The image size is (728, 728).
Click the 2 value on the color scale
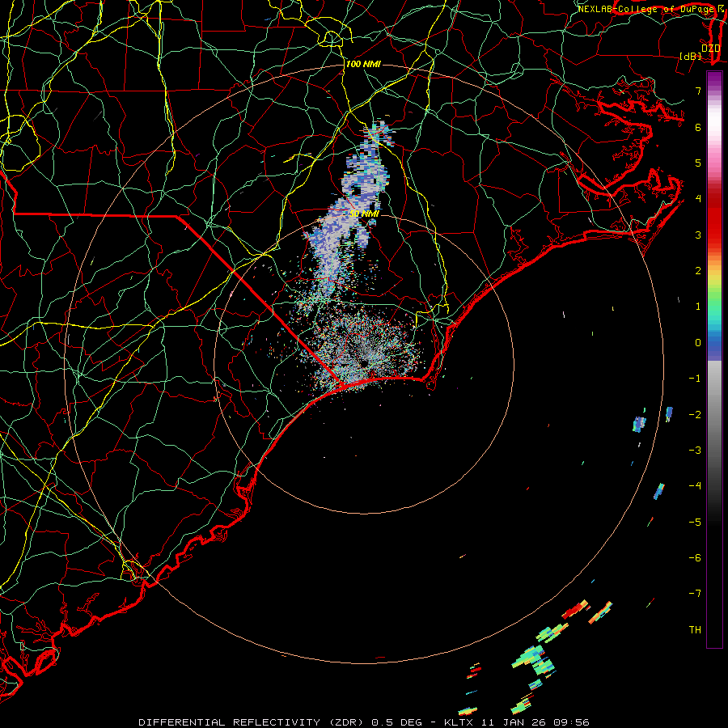(698, 271)
